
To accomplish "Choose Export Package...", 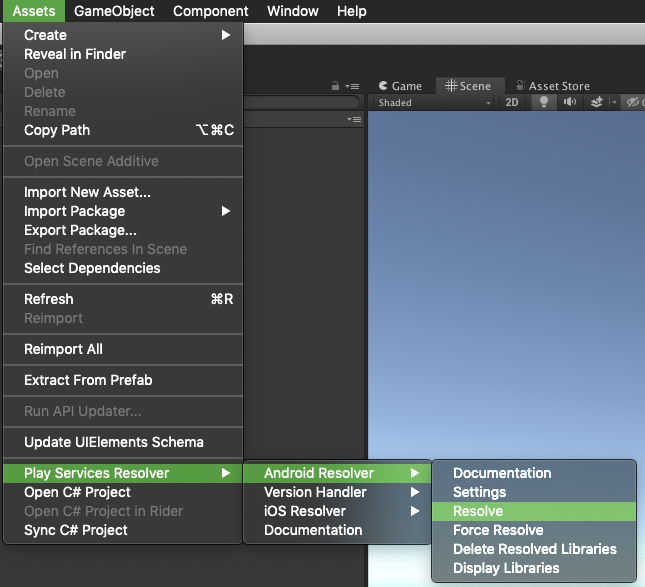I will 123,230.
